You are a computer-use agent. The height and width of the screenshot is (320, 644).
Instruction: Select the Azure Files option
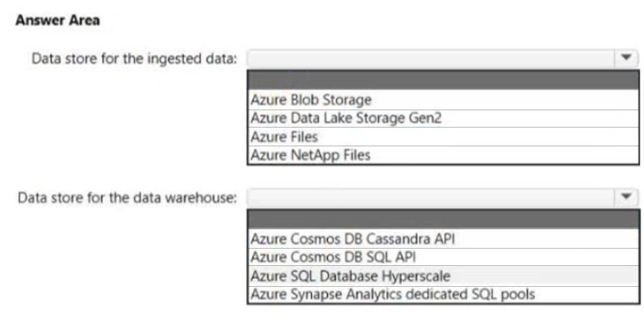443,136
